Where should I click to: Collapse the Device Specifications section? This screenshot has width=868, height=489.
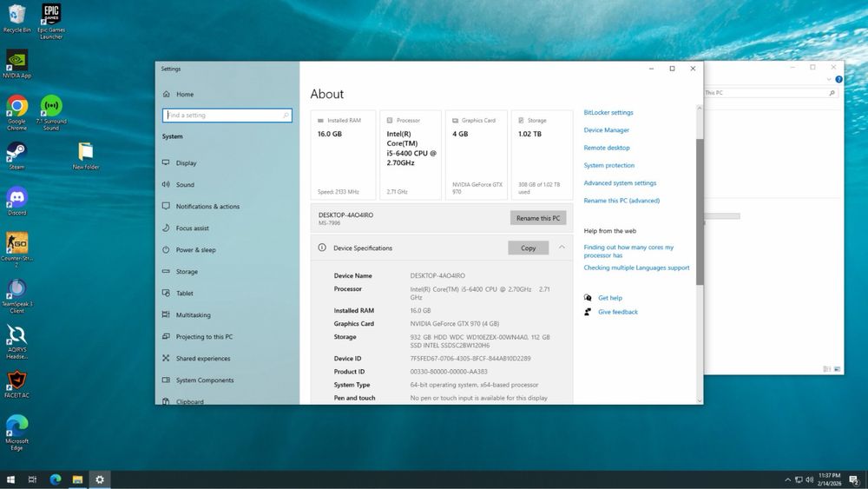[562, 248]
